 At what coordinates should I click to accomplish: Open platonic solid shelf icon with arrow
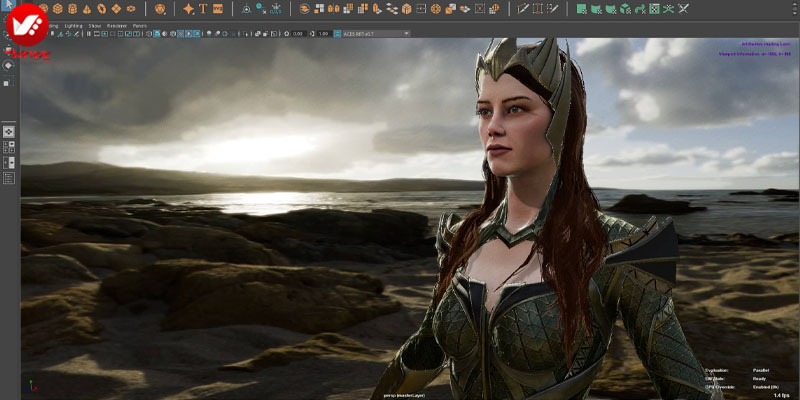click(160, 9)
